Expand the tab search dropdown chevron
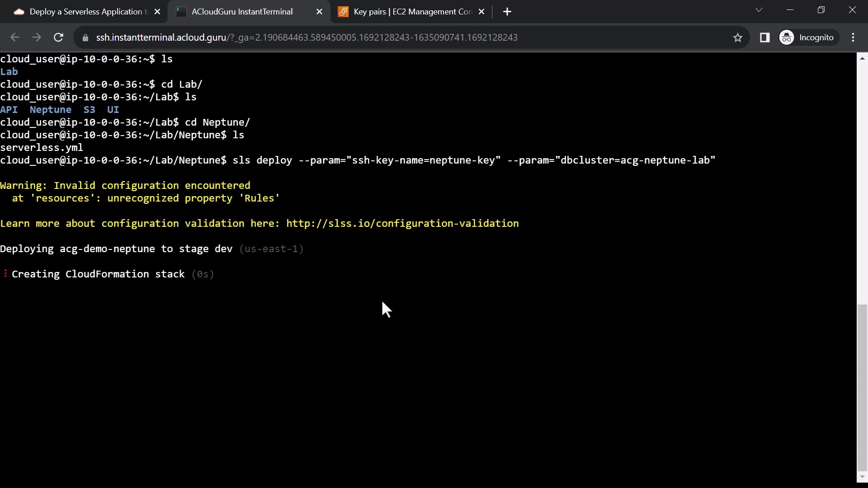The width and height of the screenshot is (868, 488). click(759, 10)
